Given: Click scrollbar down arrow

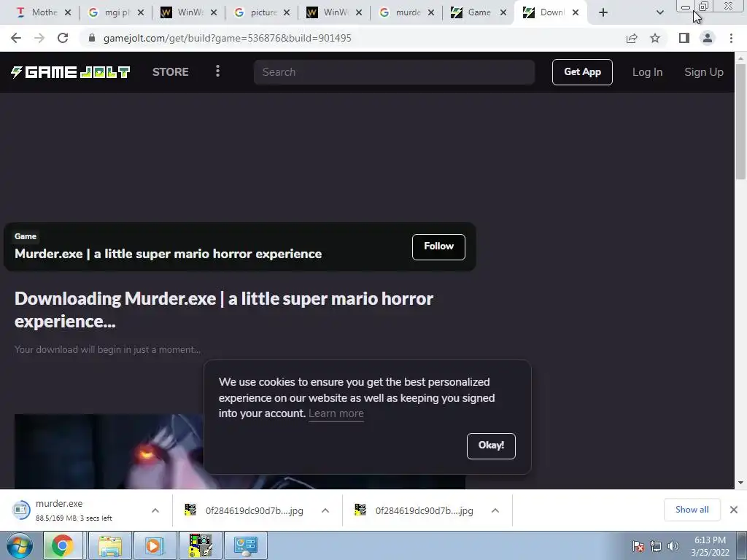Looking at the screenshot, I should [x=740, y=483].
